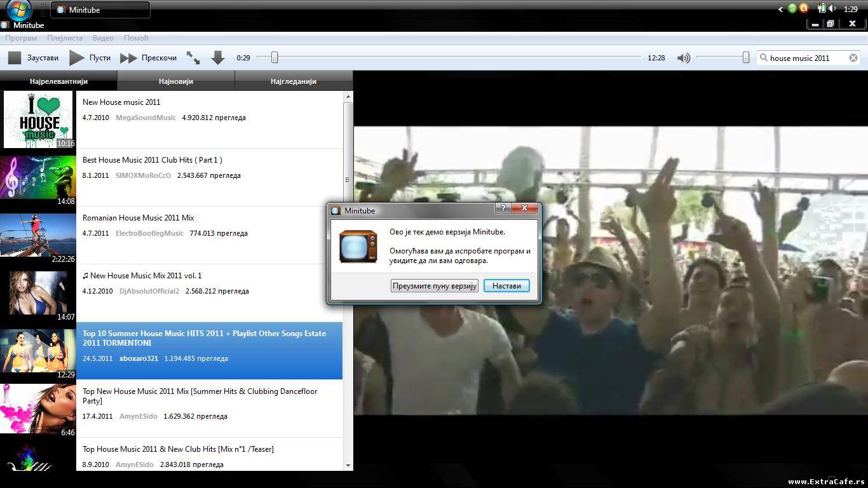This screenshot has height=488, width=868.
Task: Show hidden tray icons with the chevron
Action: (x=780, y=9)
